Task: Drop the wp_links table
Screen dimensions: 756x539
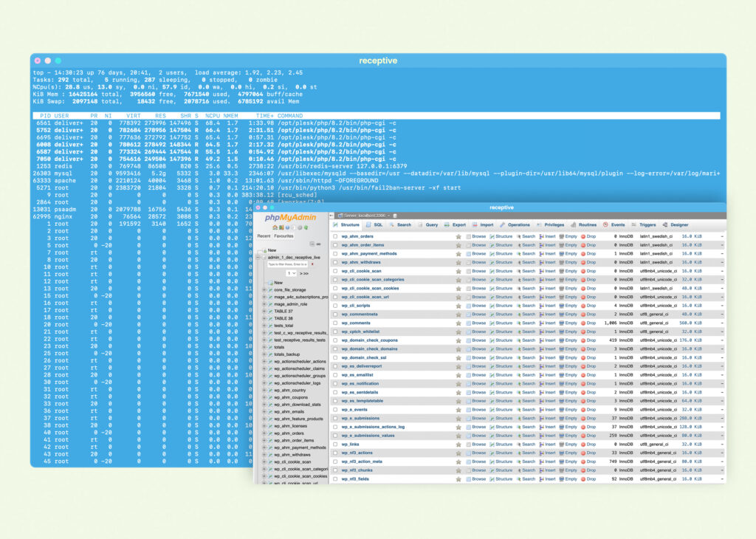Action: pyautogui.click(x=588, y=444)
